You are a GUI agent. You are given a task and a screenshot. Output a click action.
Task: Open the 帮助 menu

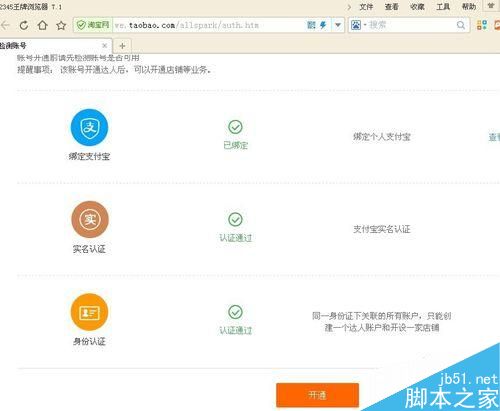pos(469,7)
